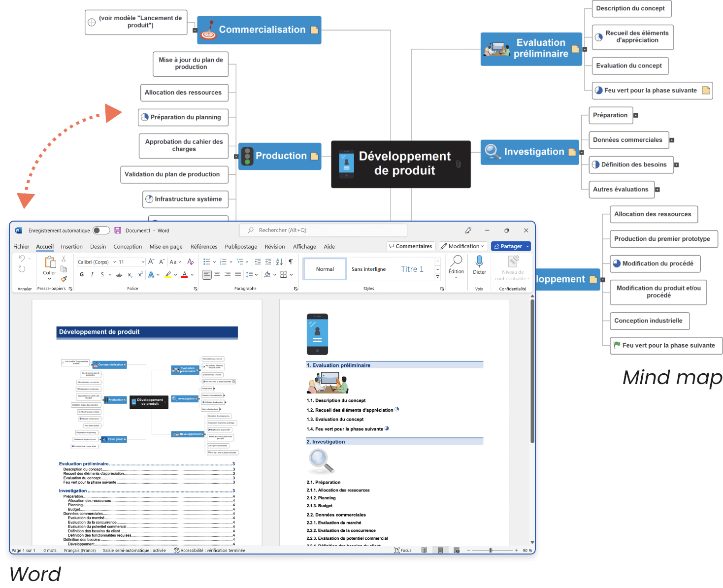
Task: Expand the Styles gallery more arrow
Action: [x=438, y=277]
